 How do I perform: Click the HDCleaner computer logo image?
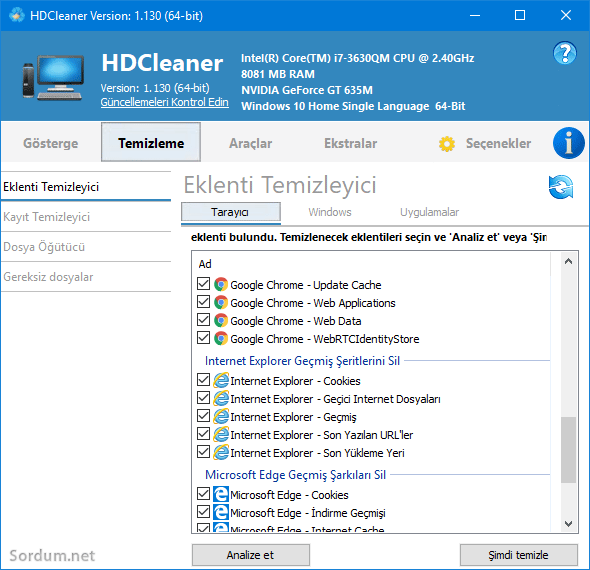(x=53, y=78)
